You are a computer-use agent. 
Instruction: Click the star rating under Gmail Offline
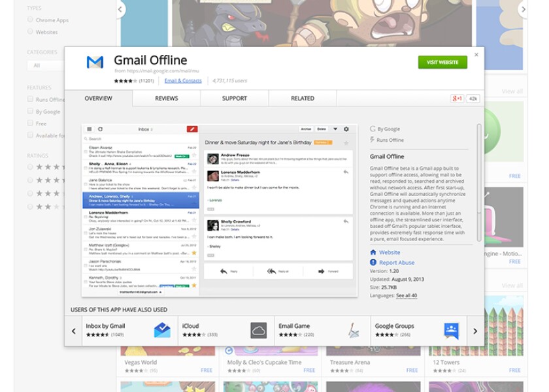[x=125, y=81]
